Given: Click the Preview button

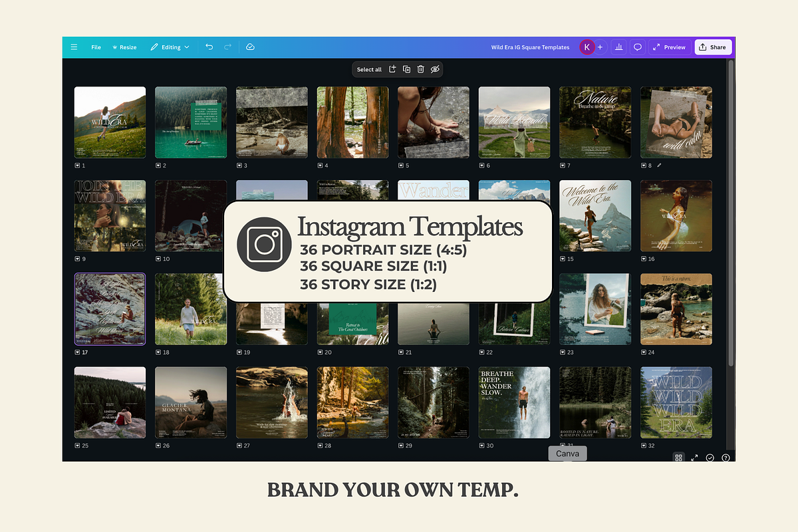Looking at the screenshot, I should click(669, 47).
